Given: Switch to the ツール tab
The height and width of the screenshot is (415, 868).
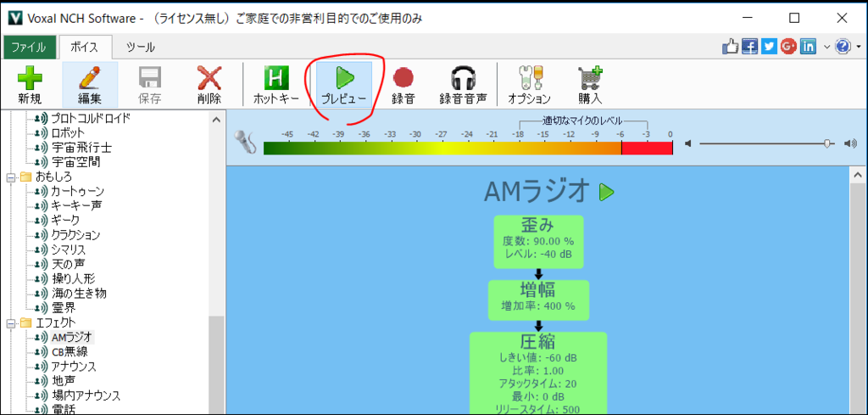Looking at the screenshot, I should [141, 47].
